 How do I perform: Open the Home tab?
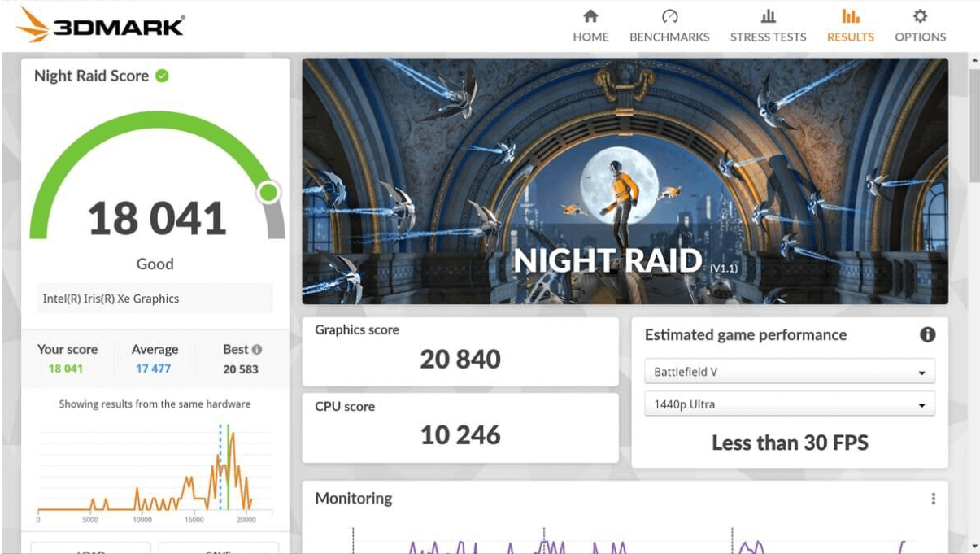(x=590, y=26)
